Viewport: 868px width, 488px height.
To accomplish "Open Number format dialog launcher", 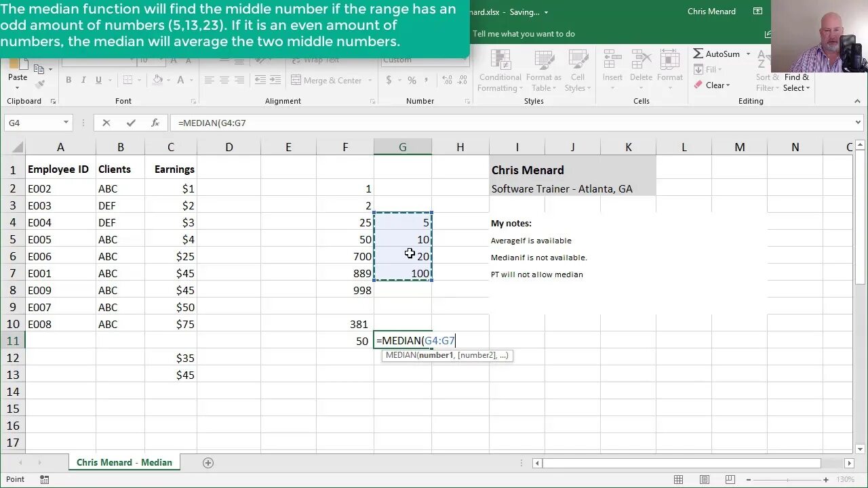I will [467, 101].
